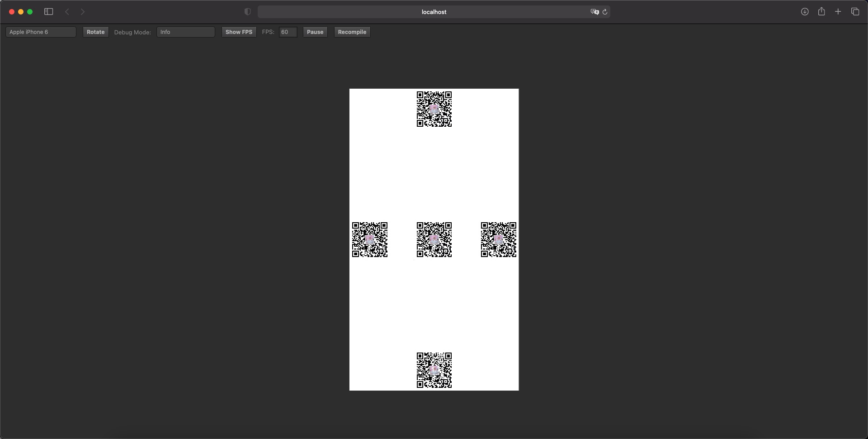Viewport: 868px width, 439px height.
Task: Toggle the Safari sidebar icon
Action: pyautogui.click(x=49, y=12)
